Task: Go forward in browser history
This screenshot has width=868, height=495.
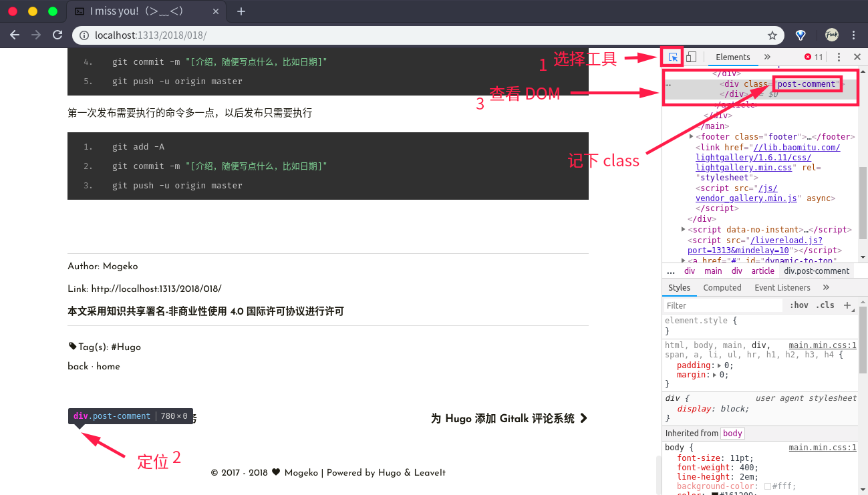Action: pyautogui.click(x=36, y=35)
